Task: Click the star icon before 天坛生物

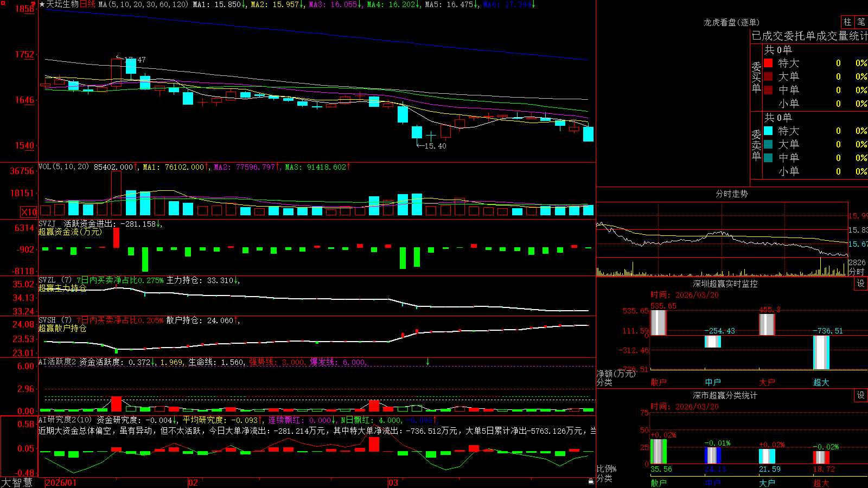Action: 42,4
